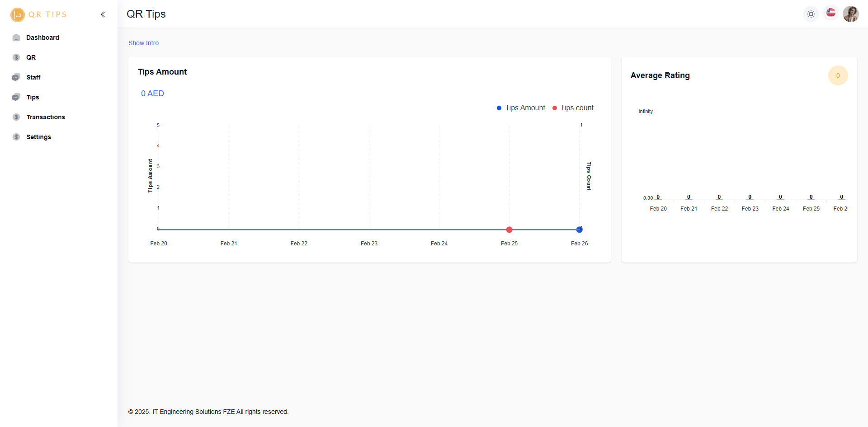Viewport: 868px width, 427px height.
Task: Click the Settings sidebar icon
Action: tap(16, 137)
